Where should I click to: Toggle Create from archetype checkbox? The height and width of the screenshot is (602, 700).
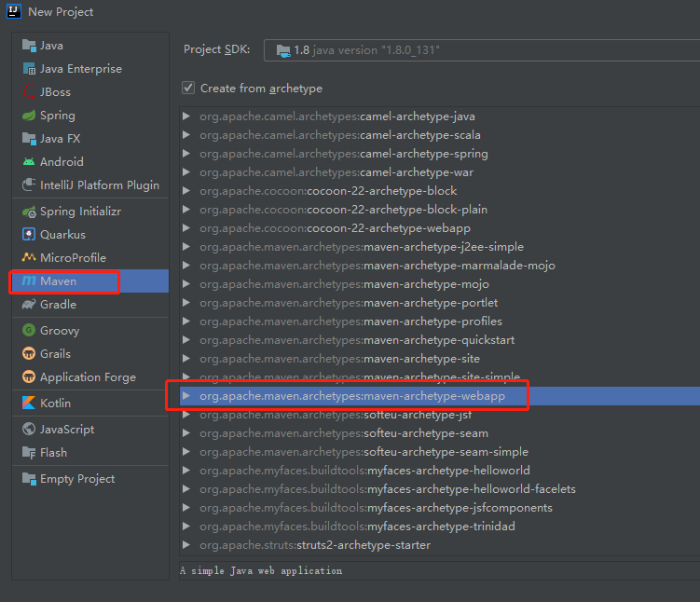tap(188, 88)
